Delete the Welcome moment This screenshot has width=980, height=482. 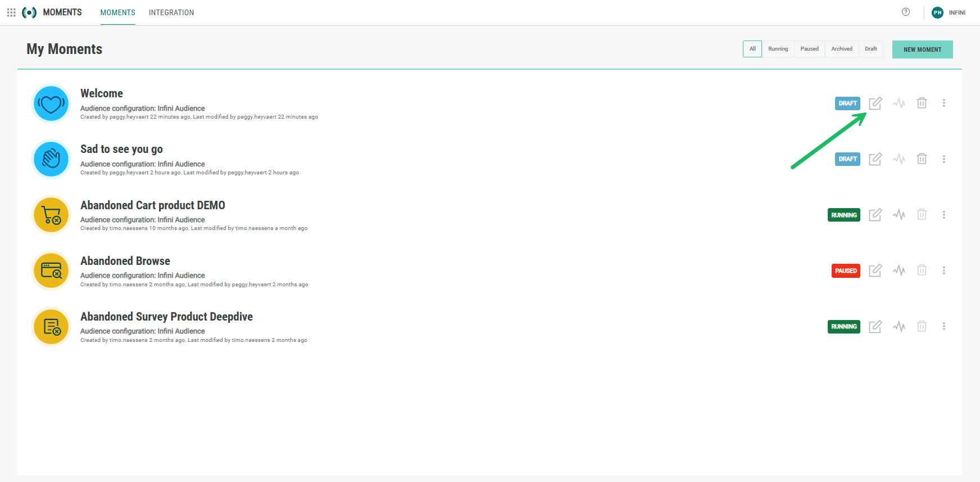(x=922, y=103)
